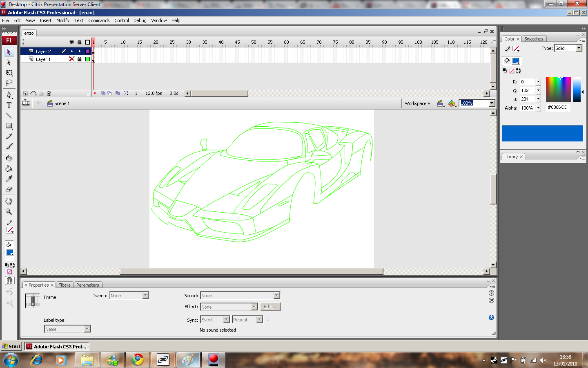Toggle Edit Multiple Frames button
Screen dimensions: 588x368
coord(118,93)
